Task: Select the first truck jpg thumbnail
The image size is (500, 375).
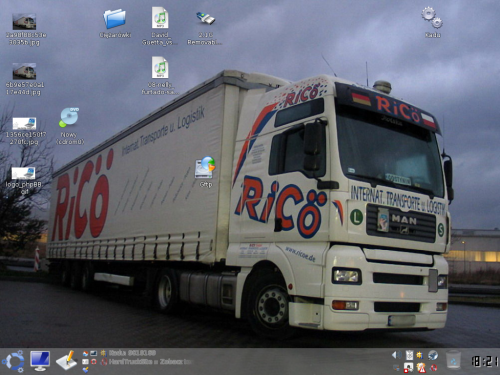Action: [24, 29]
